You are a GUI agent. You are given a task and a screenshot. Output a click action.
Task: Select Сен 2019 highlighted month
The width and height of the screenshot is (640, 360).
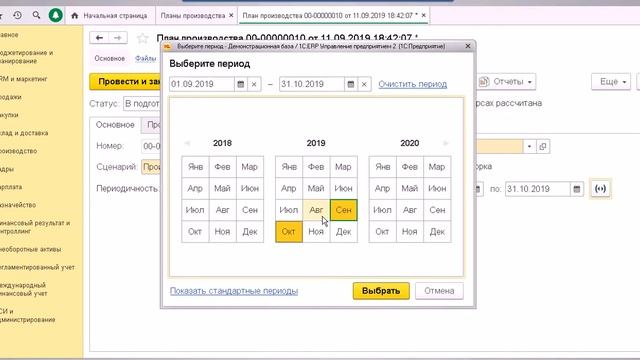(343, 210)
